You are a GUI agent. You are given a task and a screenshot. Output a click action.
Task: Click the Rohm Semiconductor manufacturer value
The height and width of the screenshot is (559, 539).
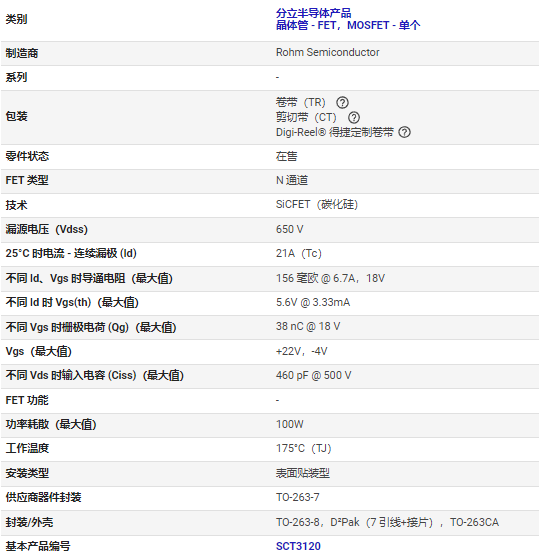[327, 52]
